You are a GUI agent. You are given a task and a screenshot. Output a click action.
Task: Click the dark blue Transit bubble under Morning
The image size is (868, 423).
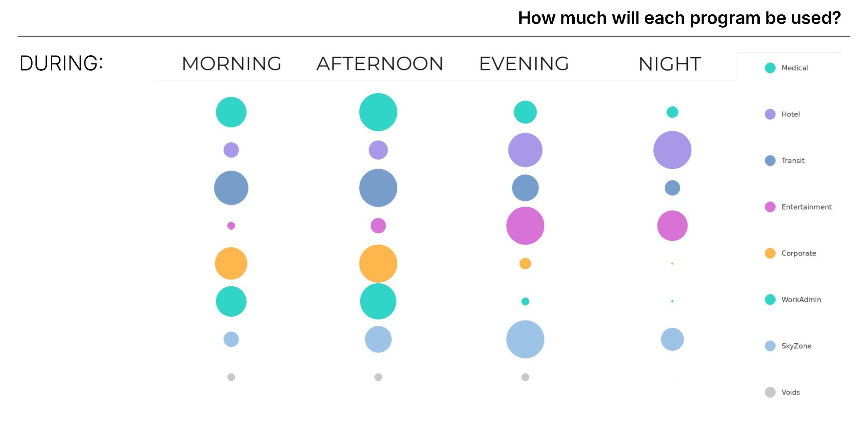coord(231,188)
